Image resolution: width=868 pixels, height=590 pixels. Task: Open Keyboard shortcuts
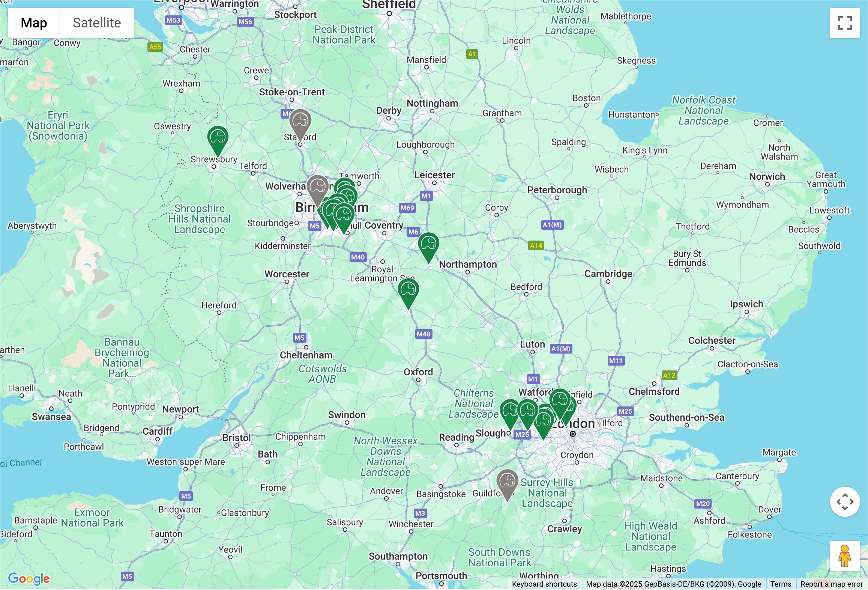click(x=544, y=584)
